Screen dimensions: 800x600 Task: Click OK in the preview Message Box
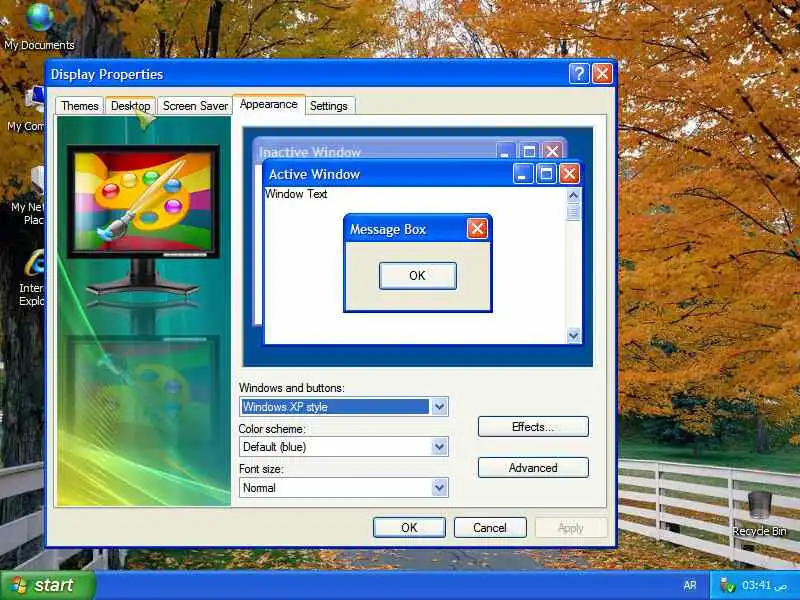point(417,276)
